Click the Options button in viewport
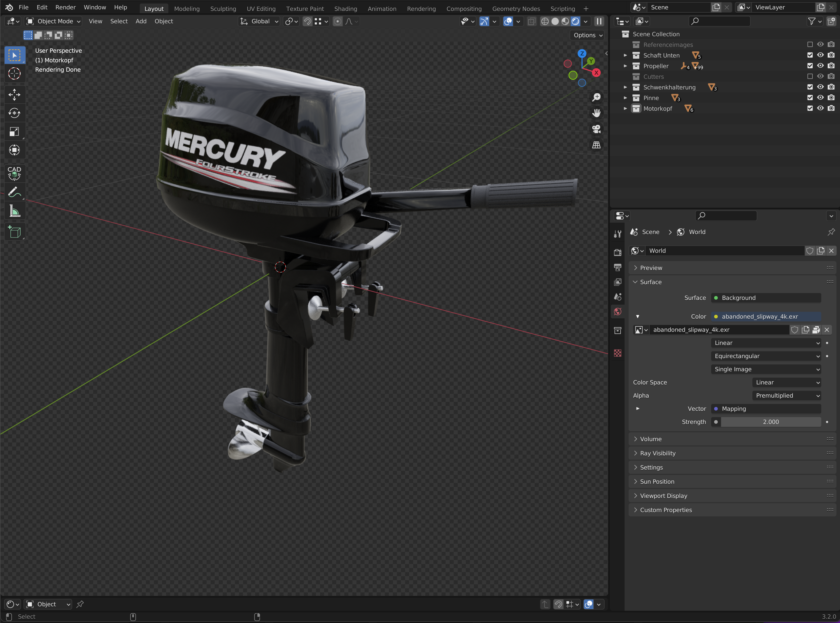The width and height of the screenshot is (840, 623). point(587,35)
